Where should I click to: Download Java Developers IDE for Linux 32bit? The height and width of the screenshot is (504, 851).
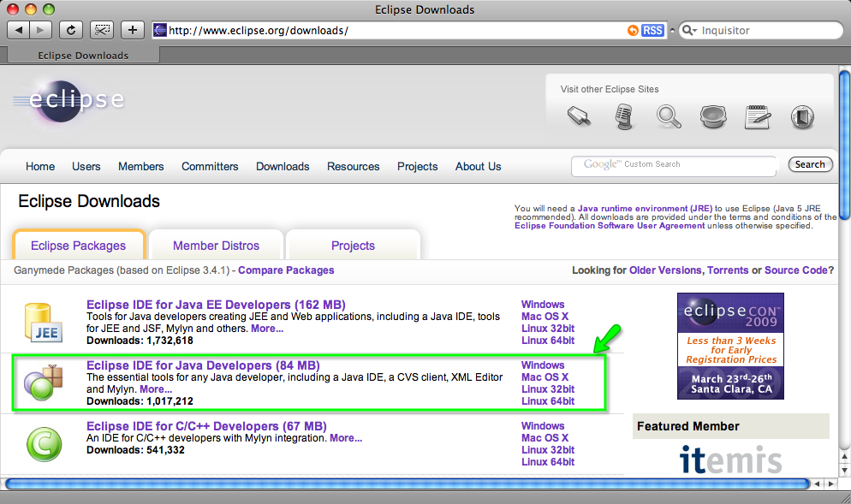coord(548,389)
